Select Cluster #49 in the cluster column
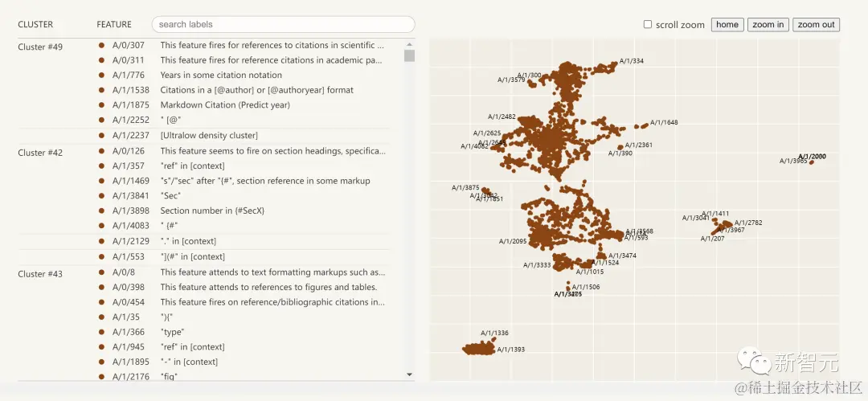The image size is (868, 401). click(x=40, y=47)
